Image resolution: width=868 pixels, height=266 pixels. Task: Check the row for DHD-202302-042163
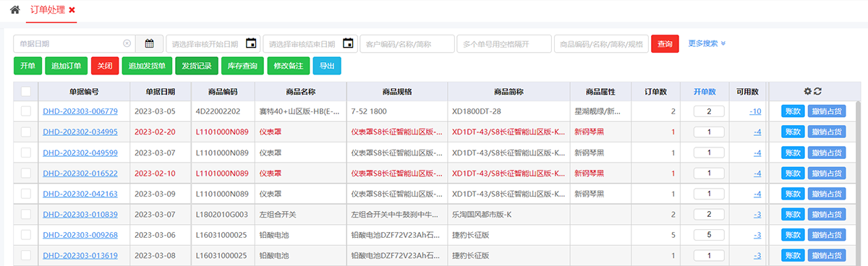point(26,194)
